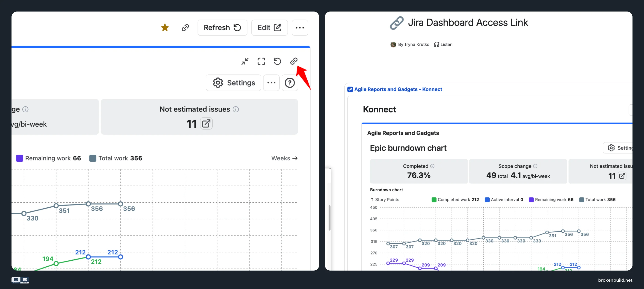The image size is (644, 289).
Task: Toggle Remaining work 66 legend in right panel
Action: point(551,200)
